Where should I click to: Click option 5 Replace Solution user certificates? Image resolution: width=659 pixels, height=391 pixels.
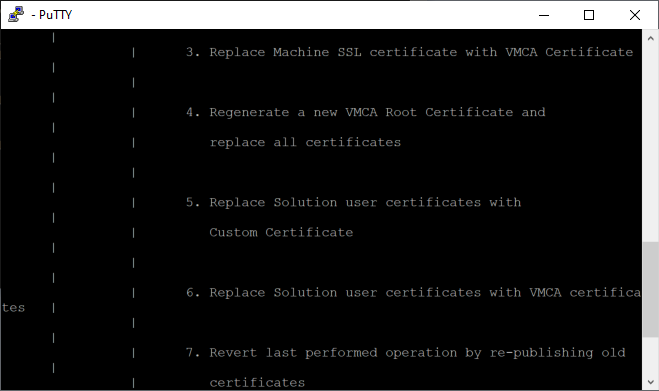coord(353,202)
